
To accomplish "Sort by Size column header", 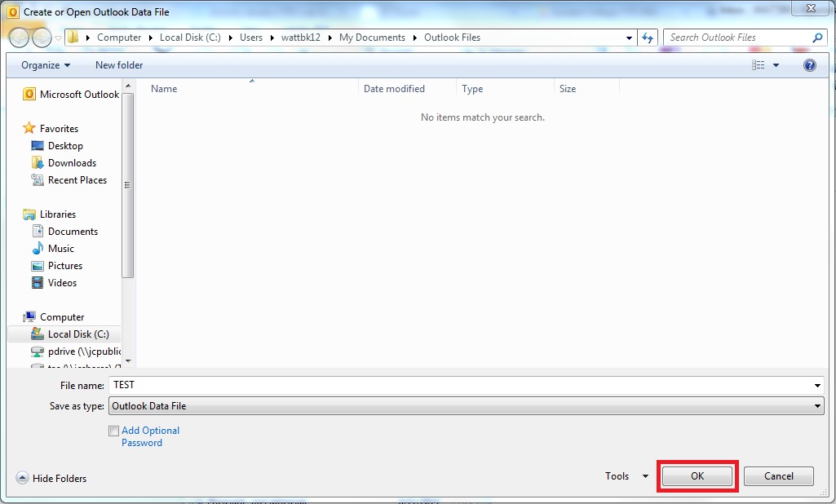I will point(586,89).
